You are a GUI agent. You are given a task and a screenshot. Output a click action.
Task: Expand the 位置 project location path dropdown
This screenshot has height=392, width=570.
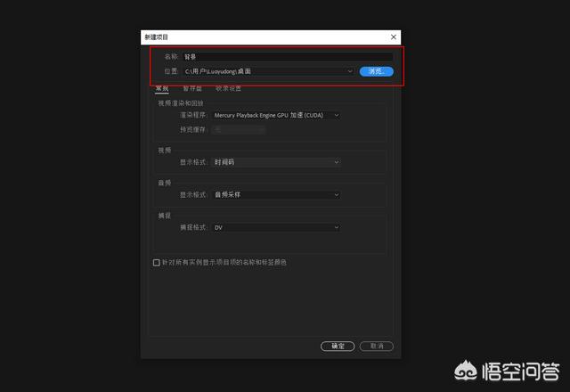[350, 71]
